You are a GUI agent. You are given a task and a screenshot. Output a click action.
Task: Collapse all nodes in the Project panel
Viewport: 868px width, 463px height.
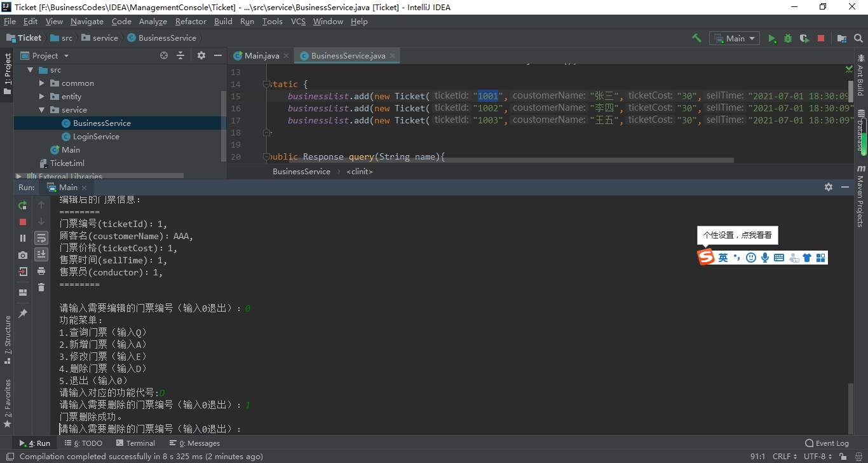(x=180, y=55)
